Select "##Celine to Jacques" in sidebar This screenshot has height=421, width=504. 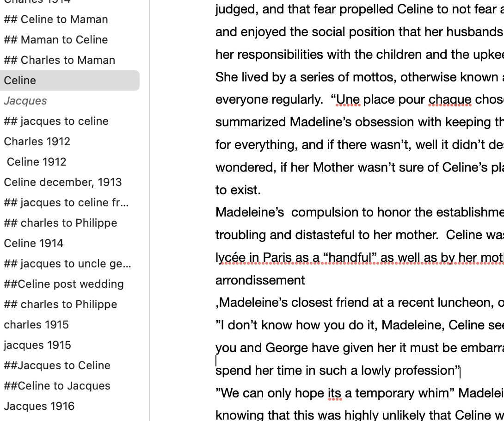pyautogui.click(x=57, y=386)
